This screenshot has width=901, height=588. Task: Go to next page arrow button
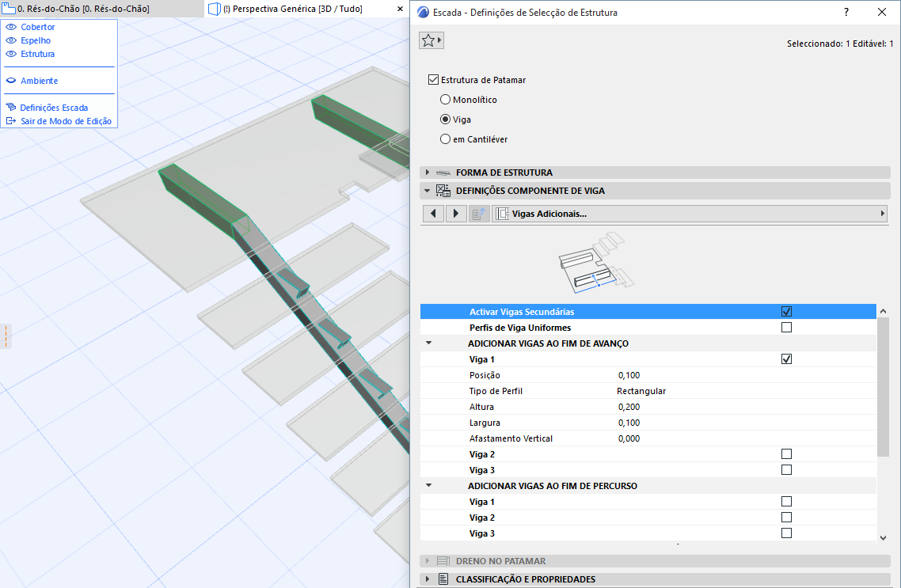456,214
